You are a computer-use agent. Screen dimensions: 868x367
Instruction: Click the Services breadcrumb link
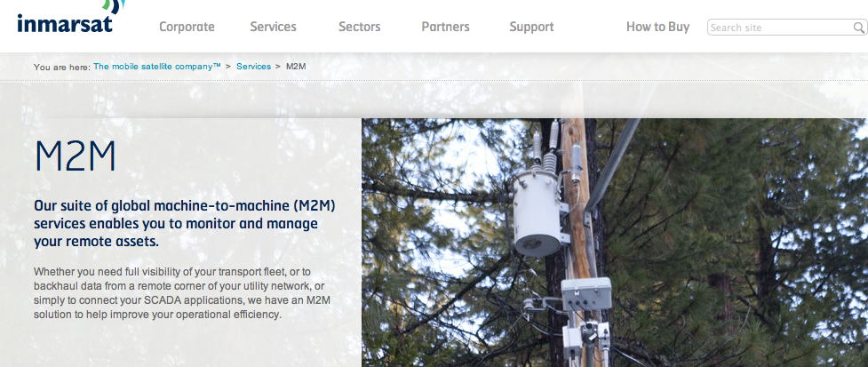coord(253,67)
